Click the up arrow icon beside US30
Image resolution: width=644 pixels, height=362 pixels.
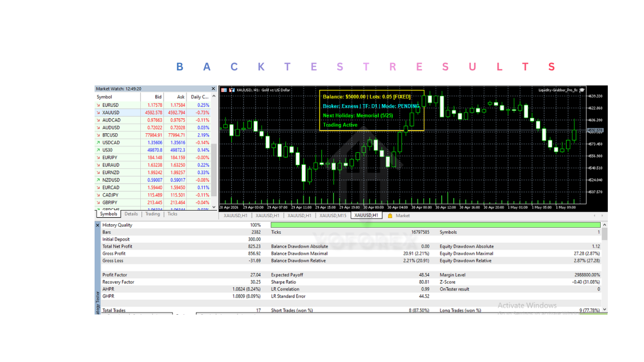pos(98,150)
